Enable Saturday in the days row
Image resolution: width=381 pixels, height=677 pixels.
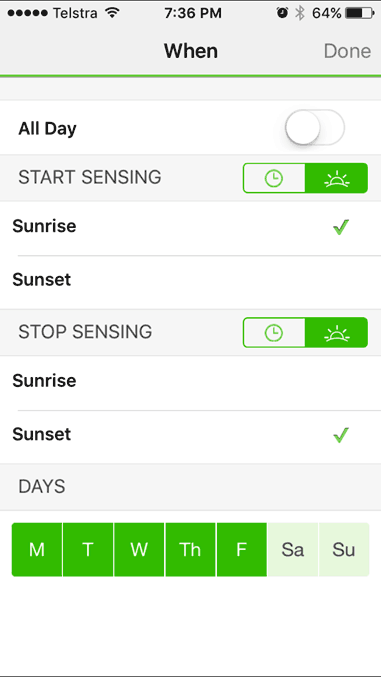pos(292,550)
